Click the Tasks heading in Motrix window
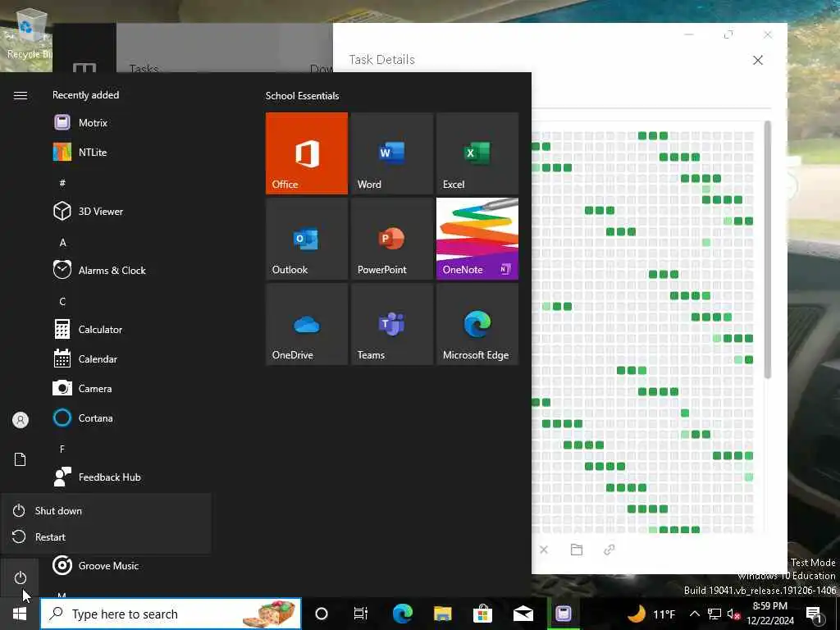This screenshot has height=630, width=840. [x=144, y=67]
